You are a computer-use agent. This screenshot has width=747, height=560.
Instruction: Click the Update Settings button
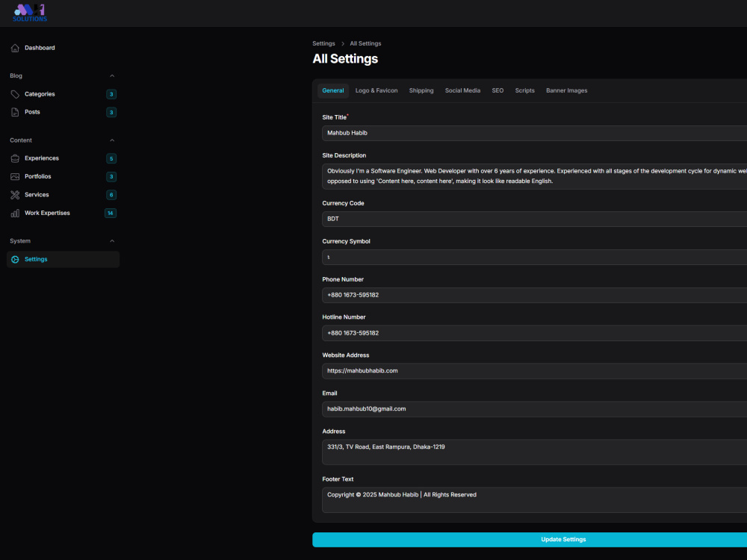pyautogui.click(x=530, y=540)
